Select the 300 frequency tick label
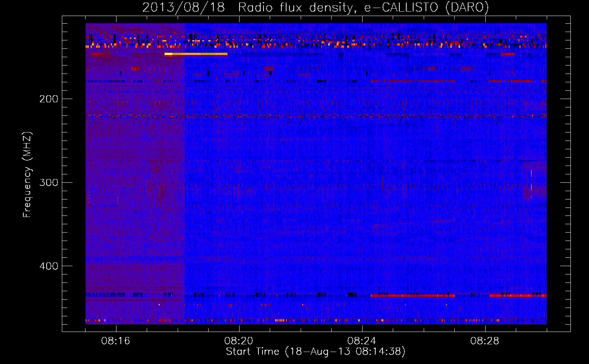The height and width of the screenshot is (364, 589). tap(49, 182)
